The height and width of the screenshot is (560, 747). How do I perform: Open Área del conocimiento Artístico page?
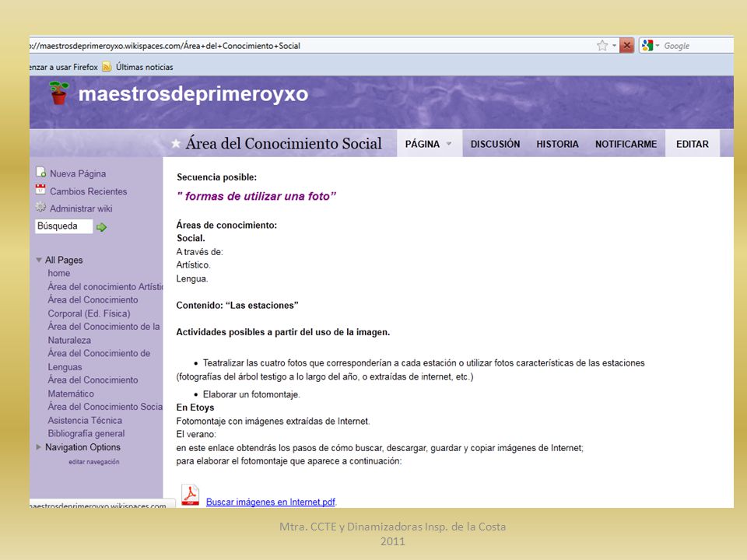click(x=105, y=287)
